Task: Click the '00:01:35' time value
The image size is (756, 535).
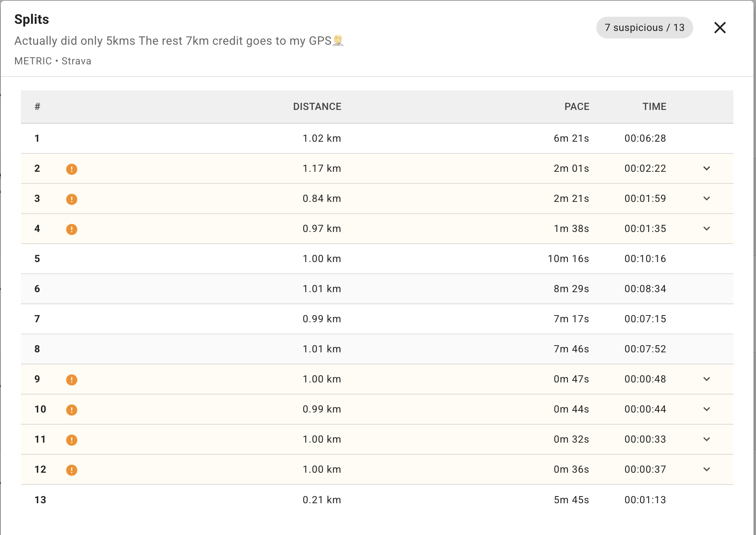Action: (x=645, y=229)
